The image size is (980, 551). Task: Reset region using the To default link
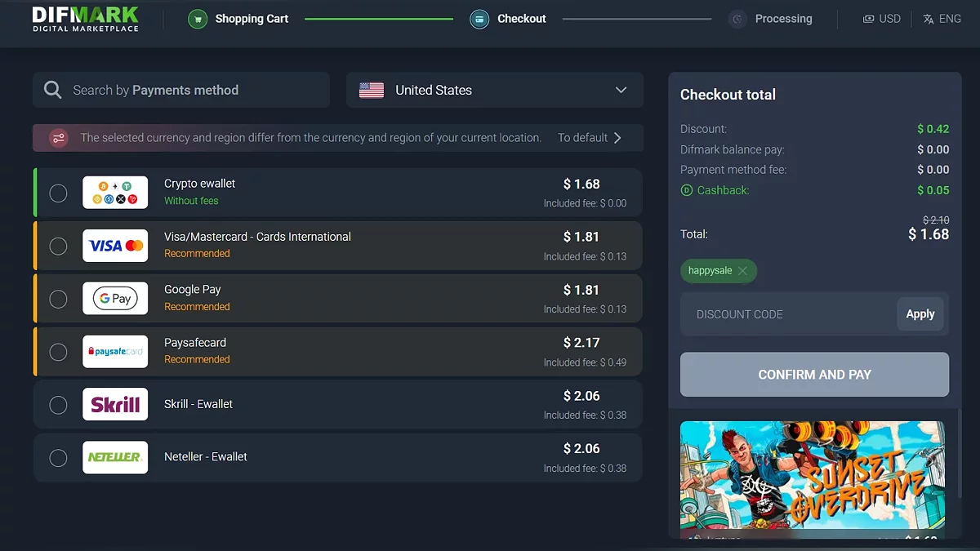point(589,138)
